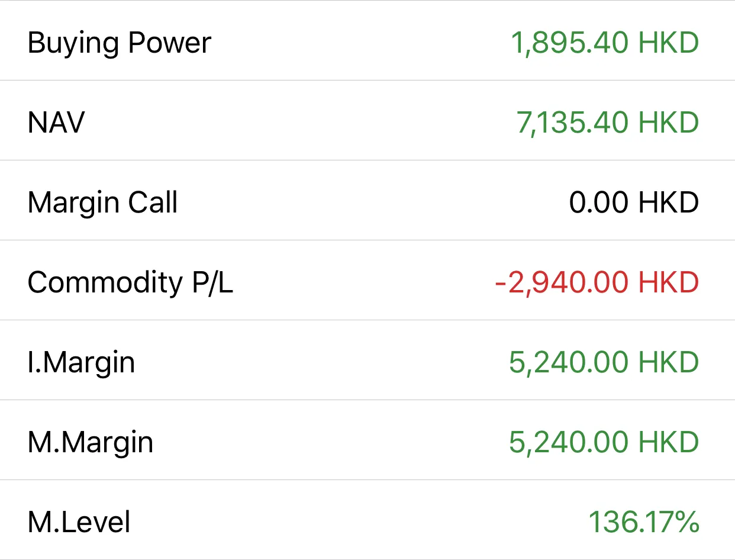Select the Commodity P/L label
Screen dimensions: 735x560
pyautogui.click(x=130, y=283)
